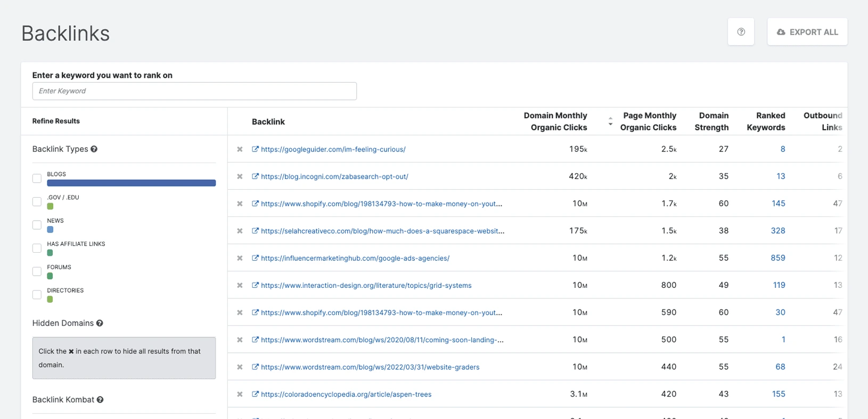Click ranked keywords value 68
The image size is (868, 419).
(x=780, y=367)
